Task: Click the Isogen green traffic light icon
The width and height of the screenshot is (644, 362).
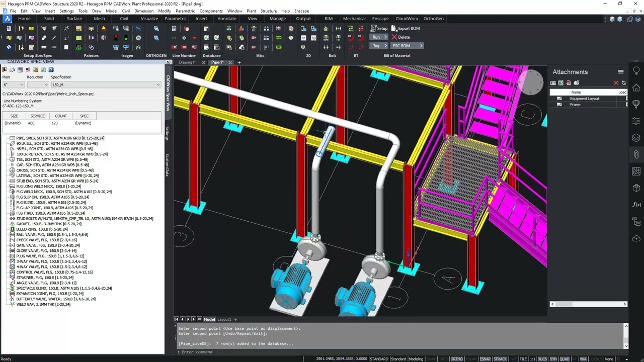Action: [127, 38]
